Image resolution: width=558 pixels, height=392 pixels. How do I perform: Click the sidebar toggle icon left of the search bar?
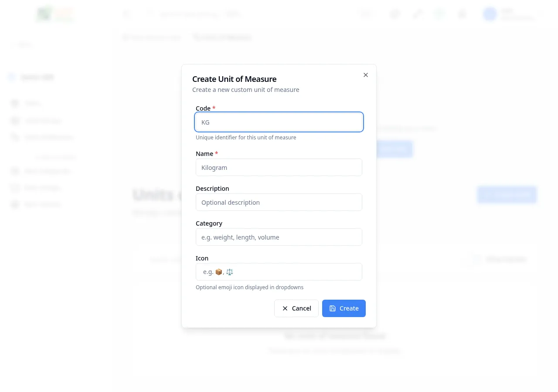[126, 14]
